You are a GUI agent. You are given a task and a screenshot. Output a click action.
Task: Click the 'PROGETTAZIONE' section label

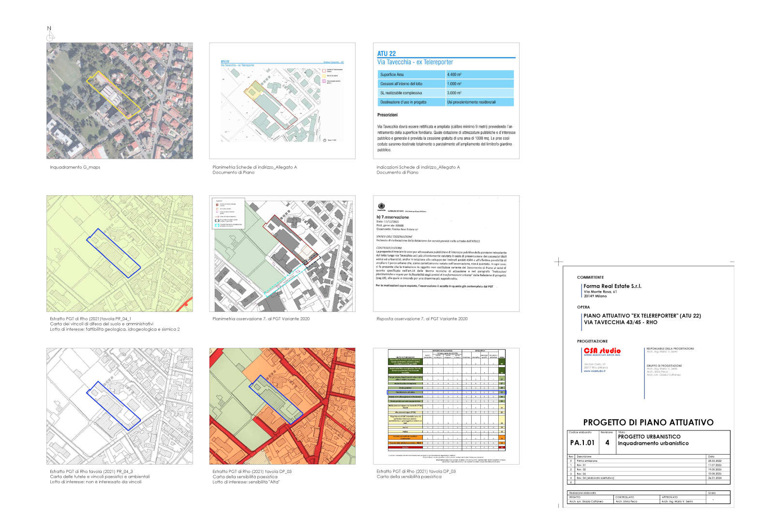pyautogui.click(x=592, y=341)
